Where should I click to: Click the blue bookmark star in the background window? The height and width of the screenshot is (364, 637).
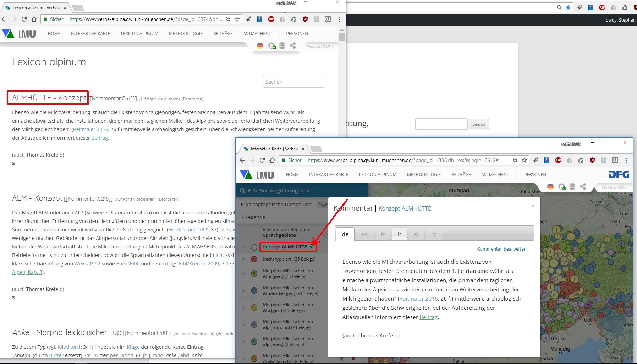(x=568, y=7)
